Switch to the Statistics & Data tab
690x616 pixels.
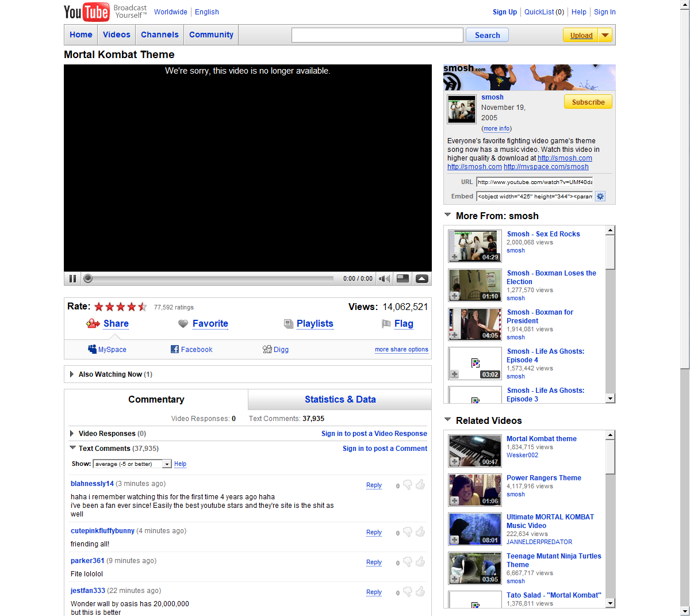[340, 400]
